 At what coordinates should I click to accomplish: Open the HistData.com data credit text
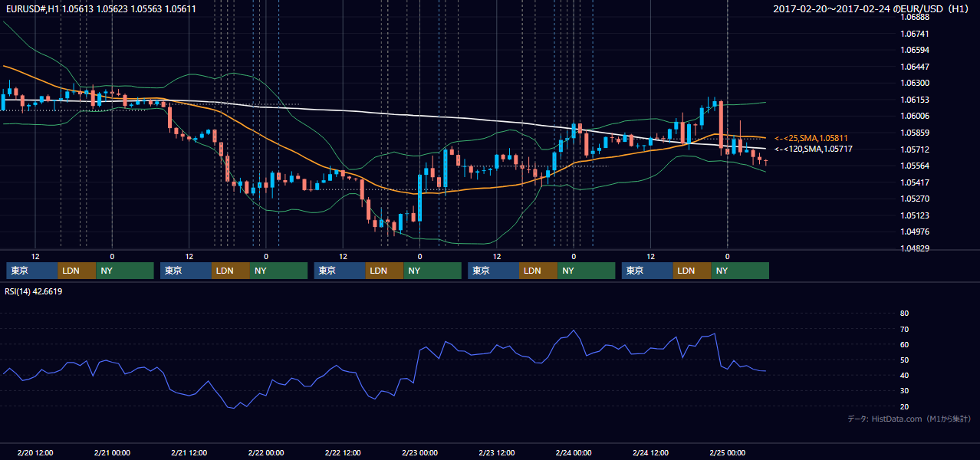(909, 419)
